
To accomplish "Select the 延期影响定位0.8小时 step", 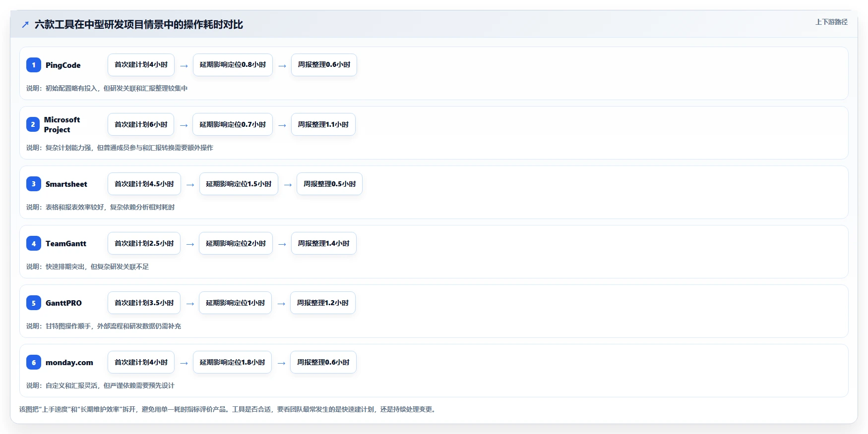I will coord(233,65).
